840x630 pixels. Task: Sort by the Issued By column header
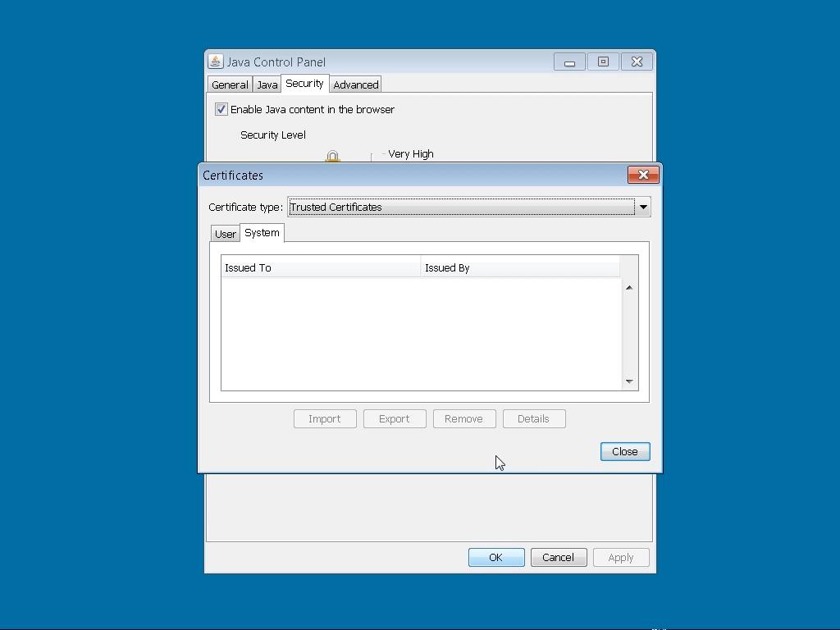click(520, 267)
